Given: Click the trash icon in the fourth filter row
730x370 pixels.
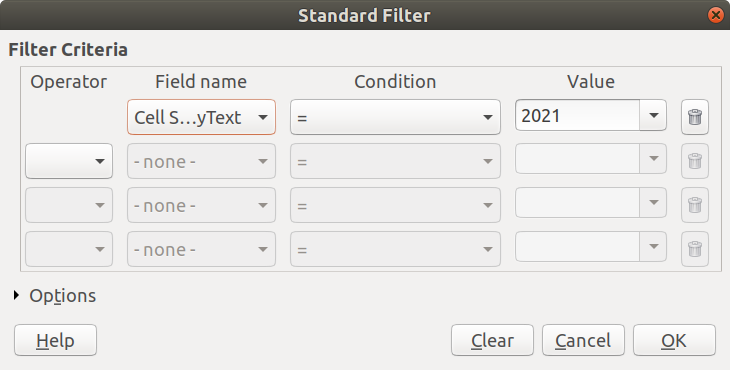Looking at the screenshot, I should tap(695, 249).
